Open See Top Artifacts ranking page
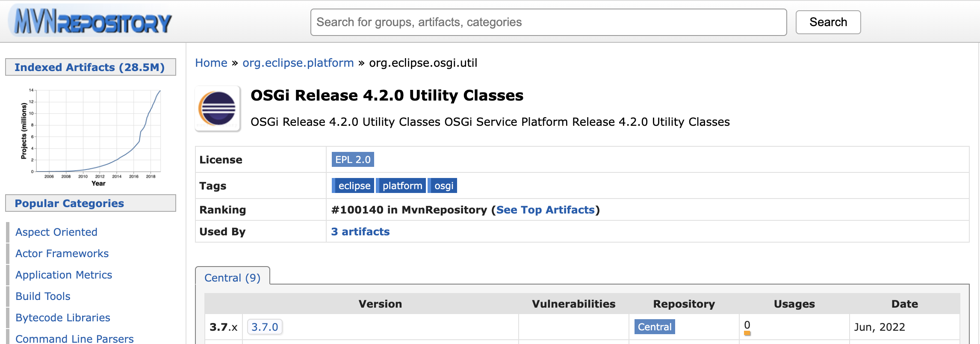 tap(546, 210)
